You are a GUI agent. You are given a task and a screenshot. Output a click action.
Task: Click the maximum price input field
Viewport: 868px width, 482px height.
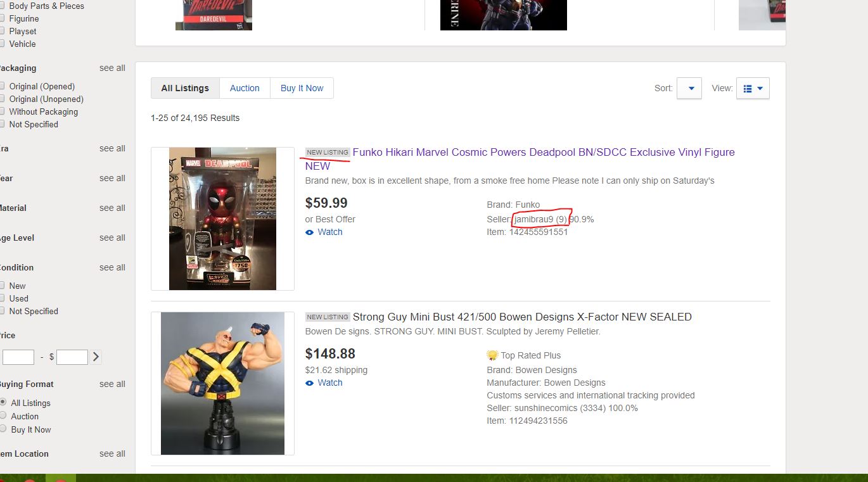tap(72, 357)
